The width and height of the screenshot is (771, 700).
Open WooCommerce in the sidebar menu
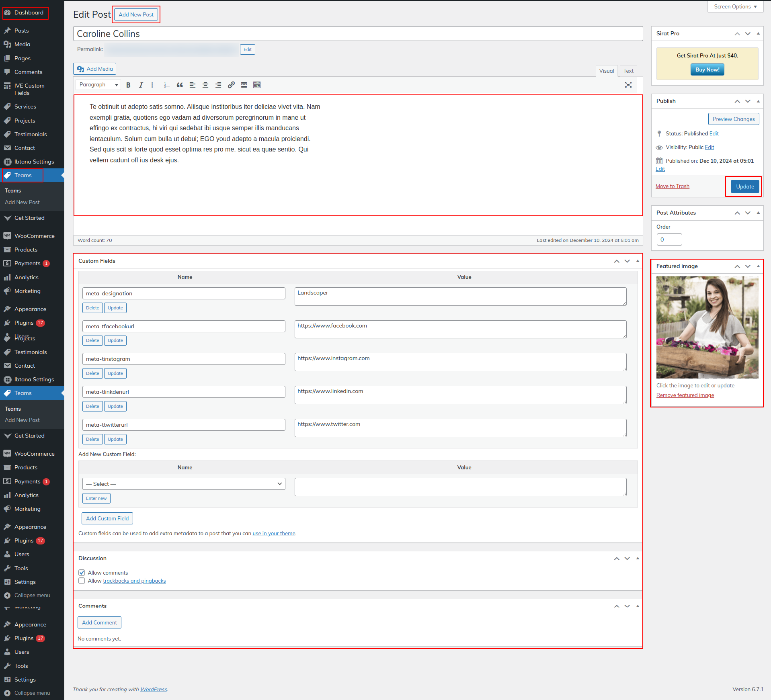point(34,236)
